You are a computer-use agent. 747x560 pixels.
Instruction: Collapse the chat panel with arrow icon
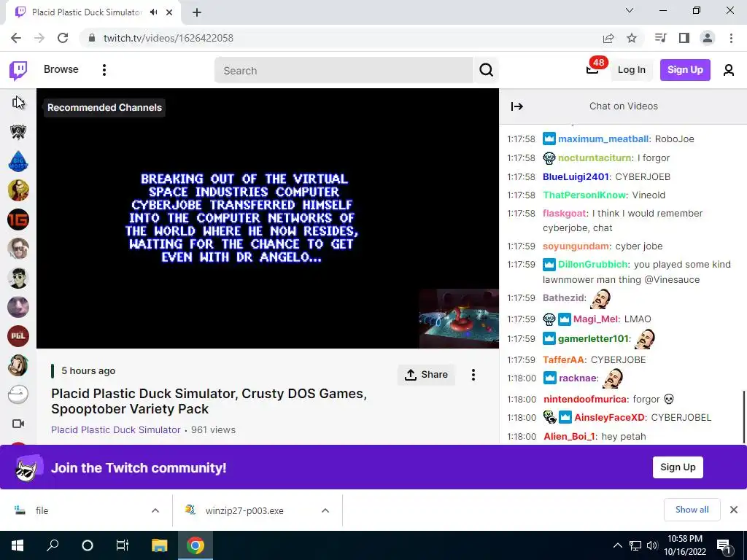click(x=517, y=106)
